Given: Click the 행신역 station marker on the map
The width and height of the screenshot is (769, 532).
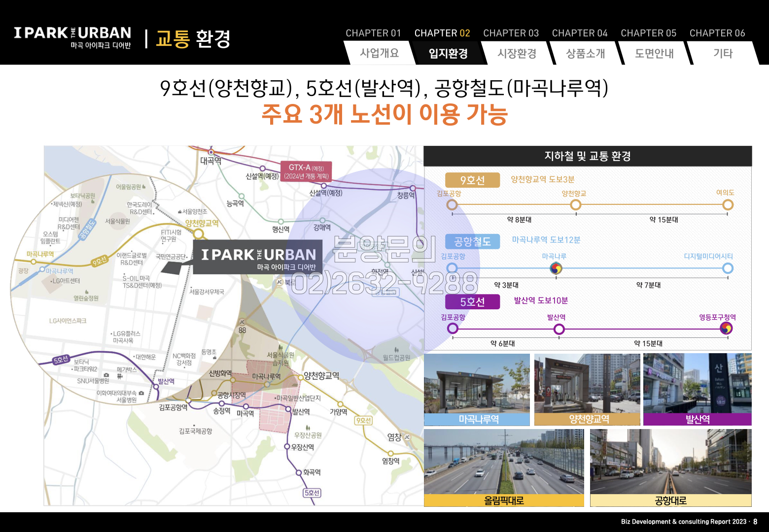Looking at the screenshot, I should pos(280,222).
